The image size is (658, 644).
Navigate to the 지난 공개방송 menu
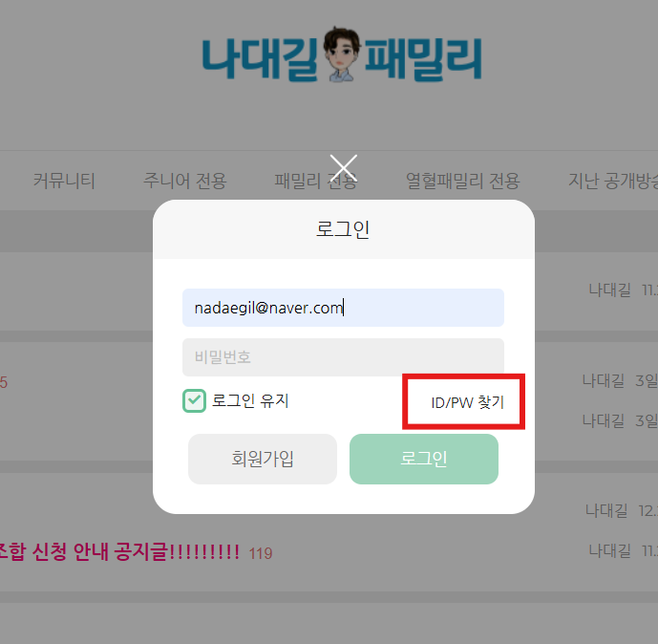point(613,181)
